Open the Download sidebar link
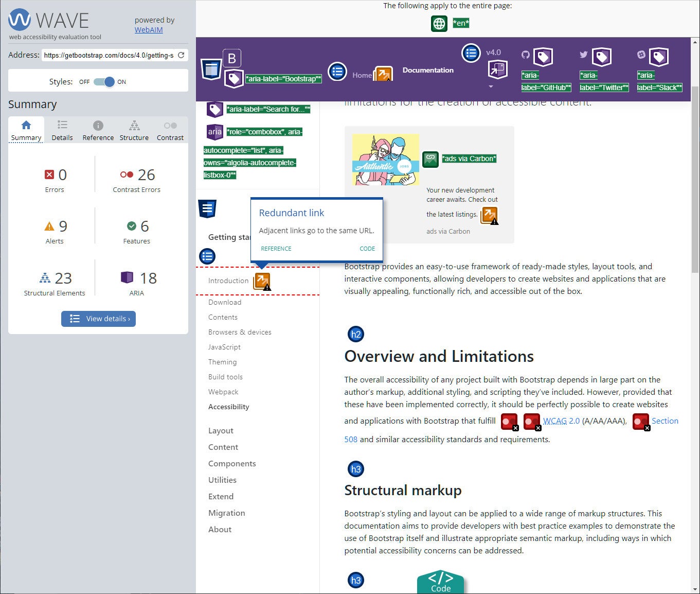Viewport: 700px width, 594px height. point(225,302)
